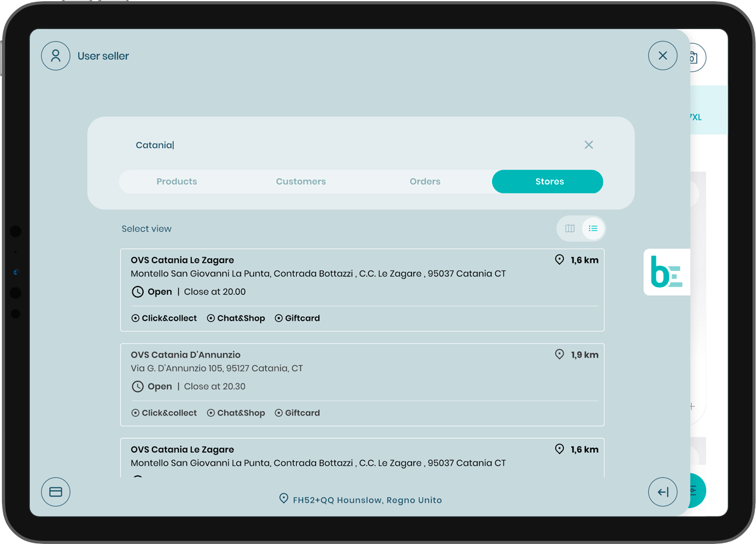This screenshot has width=756, height=544.
Task: Open the last OVS Catania Le Zagare listing
Action: pos(362,458)
